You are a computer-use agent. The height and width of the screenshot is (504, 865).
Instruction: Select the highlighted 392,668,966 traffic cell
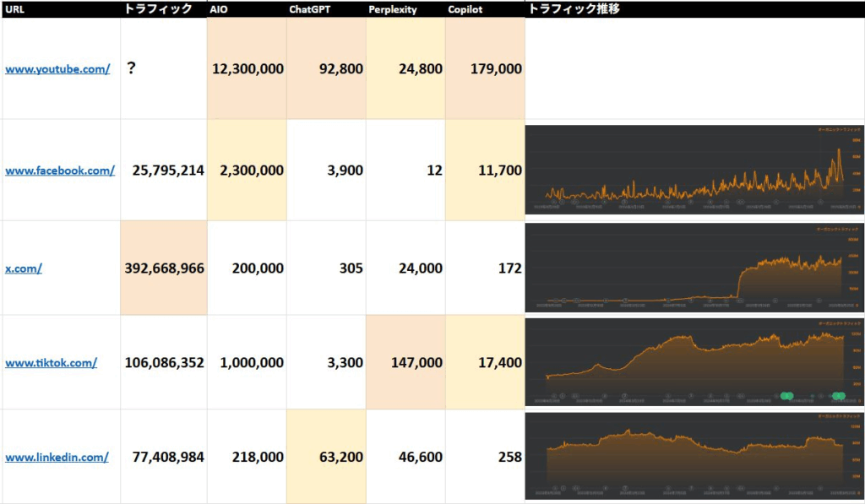164,268
